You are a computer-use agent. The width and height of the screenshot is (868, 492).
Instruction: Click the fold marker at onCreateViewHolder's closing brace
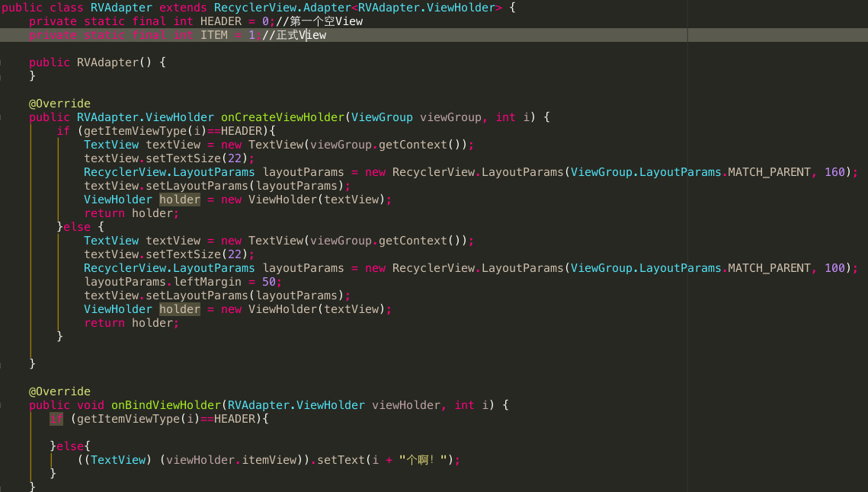[x=2, y=364]
